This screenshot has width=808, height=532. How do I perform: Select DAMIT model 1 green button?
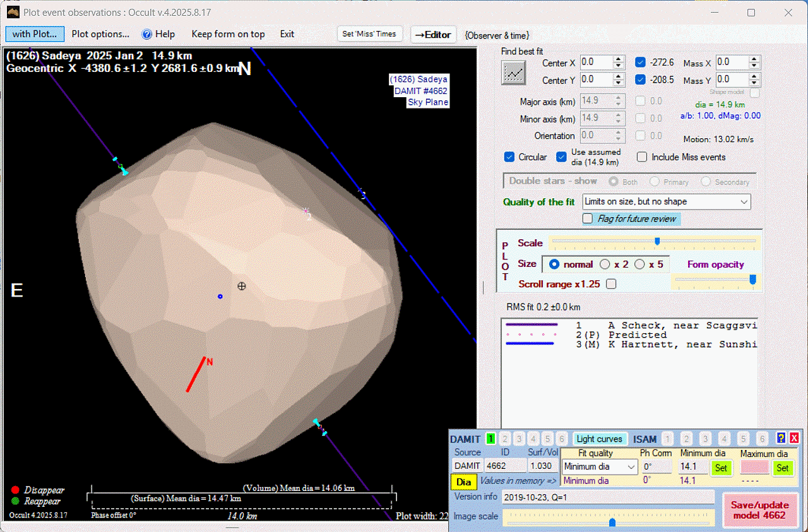pyautogui.click(x=490, y=439)
